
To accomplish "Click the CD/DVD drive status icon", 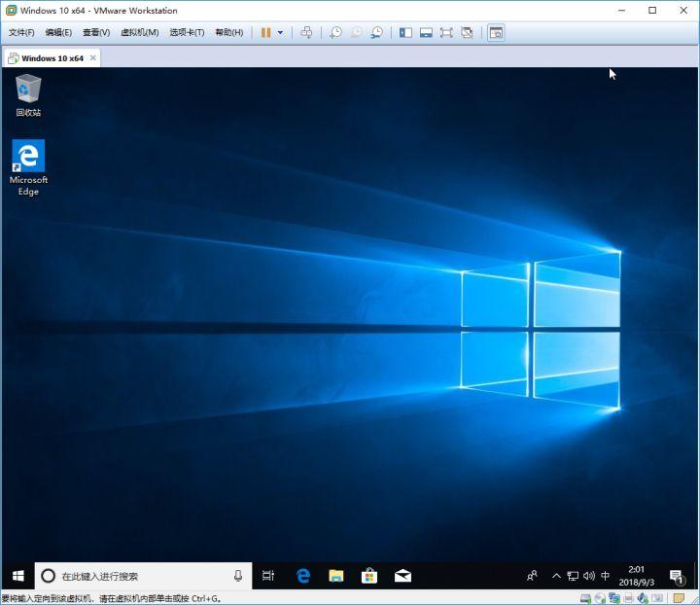I will (601, 598).
